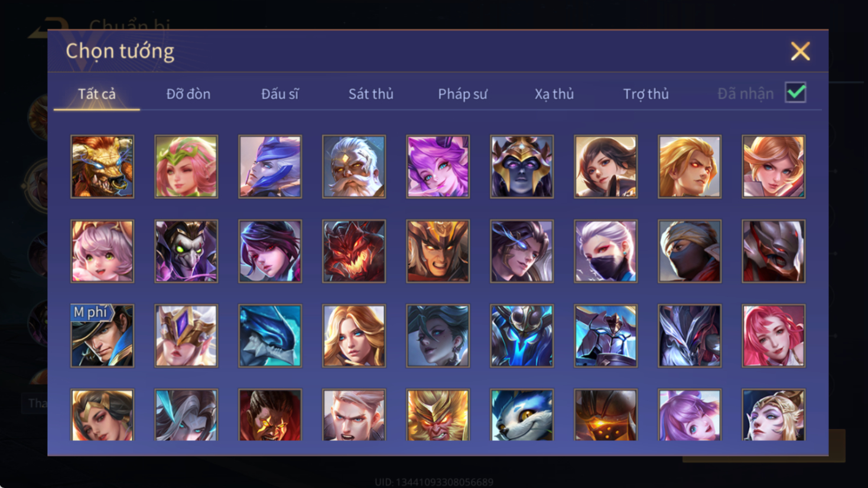The width and height of the screenshot is (868, 488).
Task: Pick the masked white-haired ninja woman
Action: click(606, 251)
